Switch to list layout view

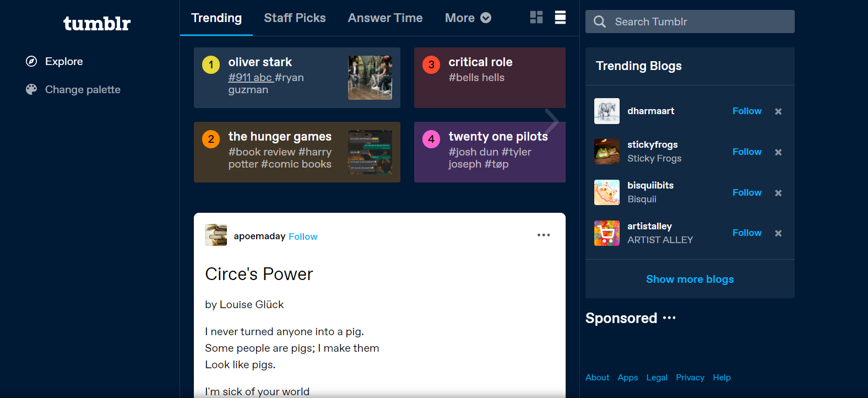(560, 18)
